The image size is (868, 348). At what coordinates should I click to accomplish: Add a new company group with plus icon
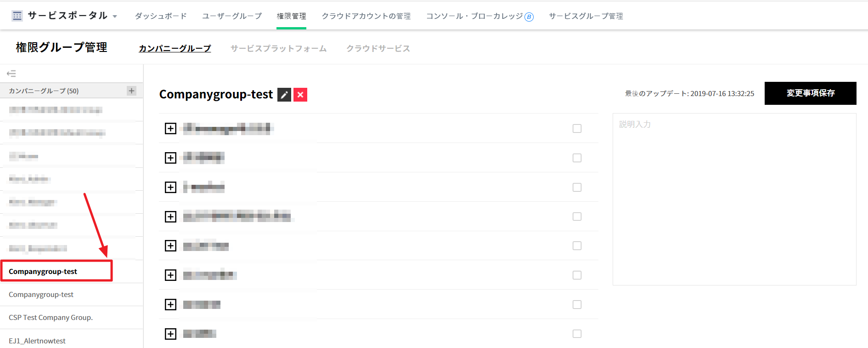(132, 91)
